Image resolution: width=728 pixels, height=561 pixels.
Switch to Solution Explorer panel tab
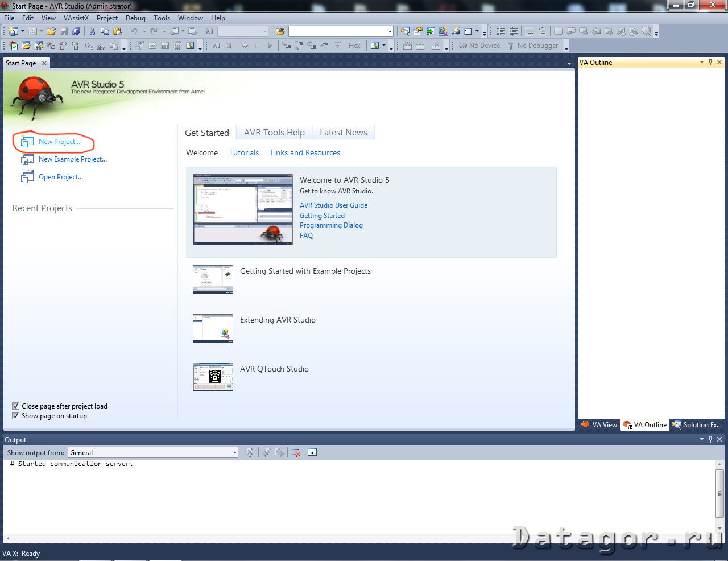pos(697,424)
